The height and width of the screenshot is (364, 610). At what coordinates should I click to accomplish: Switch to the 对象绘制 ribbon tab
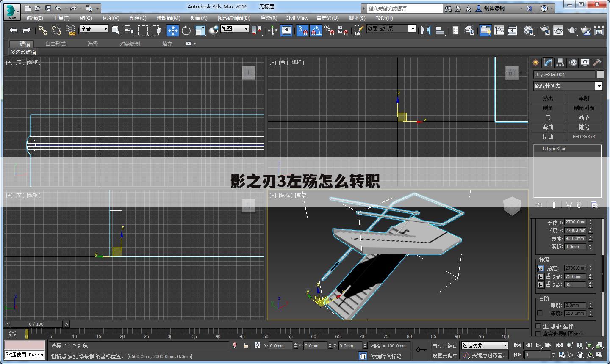[130, 44]
